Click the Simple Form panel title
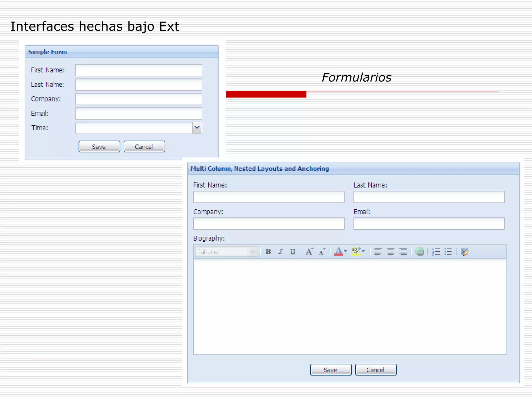The height and width of the screenshot is (399, 532). [x=48, y=52]
